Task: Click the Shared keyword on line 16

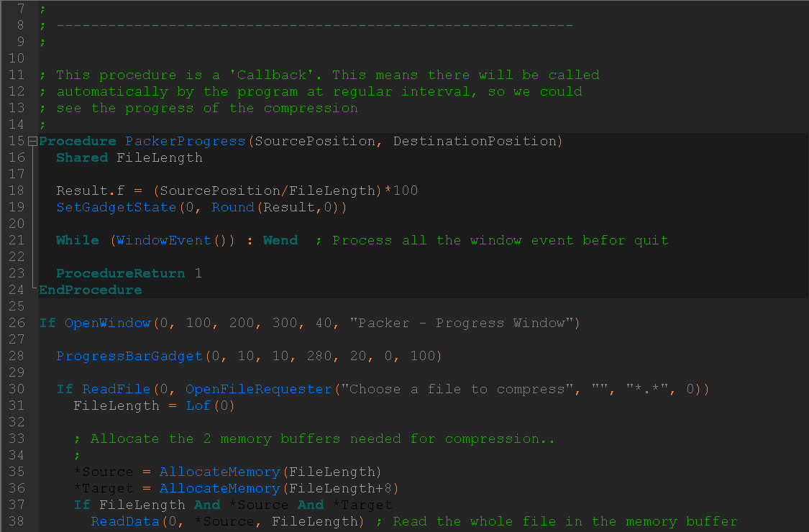Action: (x=82, y=158)
